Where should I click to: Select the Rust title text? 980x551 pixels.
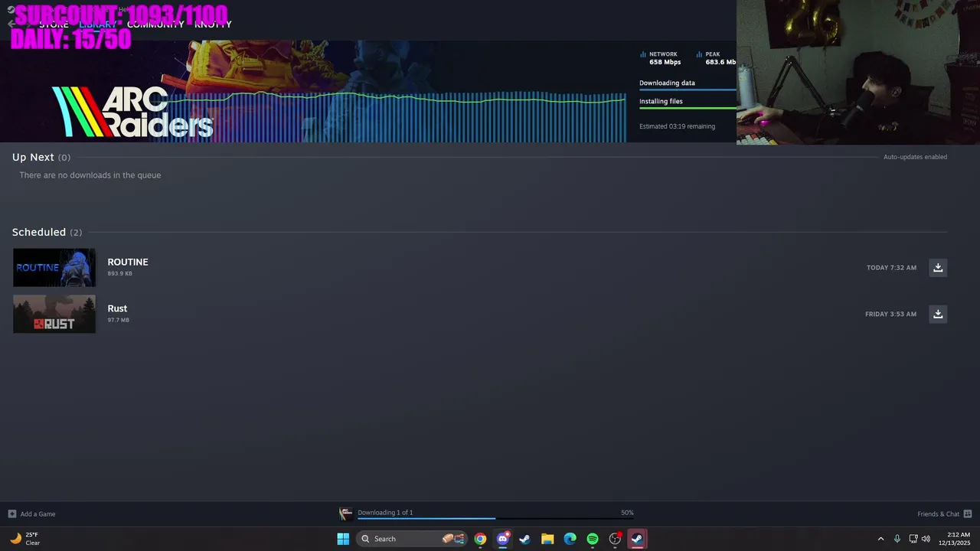click(x=117, y=308)
